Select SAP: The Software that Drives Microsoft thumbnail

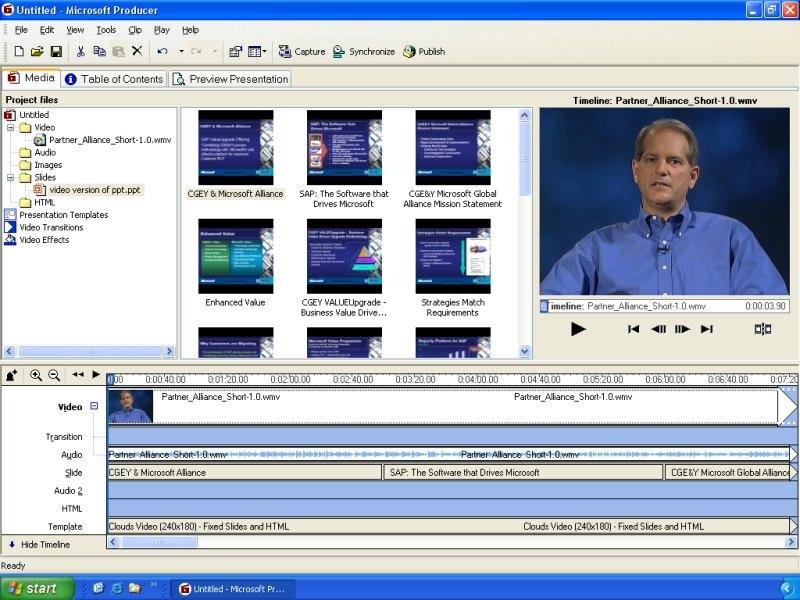[x=344, y=147]
